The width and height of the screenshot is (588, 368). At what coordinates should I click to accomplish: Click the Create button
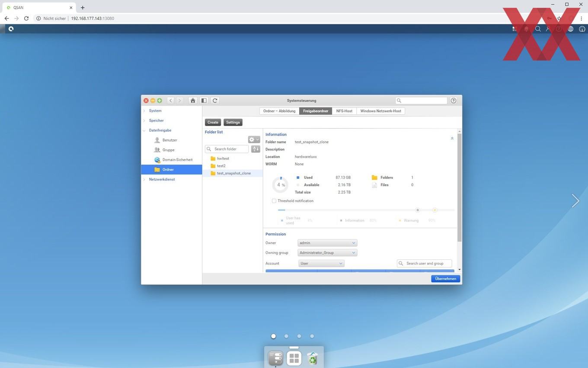[x=213, y=123]
